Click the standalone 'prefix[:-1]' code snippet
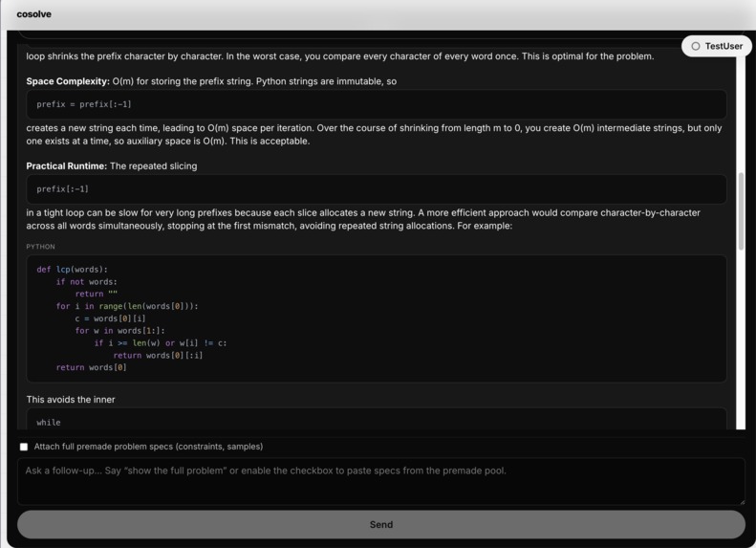 pyautogui.click(x=63, y=189)
